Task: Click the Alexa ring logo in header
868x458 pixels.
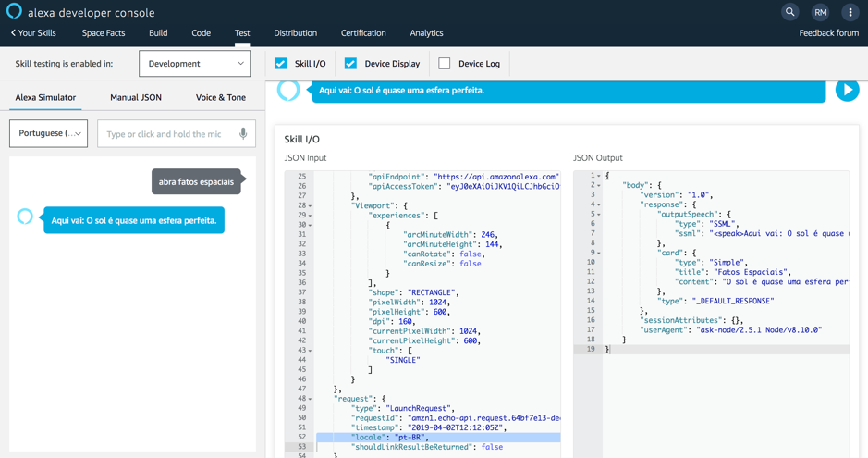Action: point(14,12)
